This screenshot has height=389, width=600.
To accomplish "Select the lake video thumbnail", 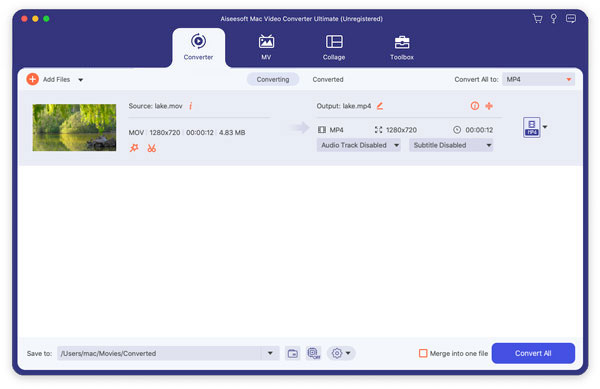I will [74, 127].
